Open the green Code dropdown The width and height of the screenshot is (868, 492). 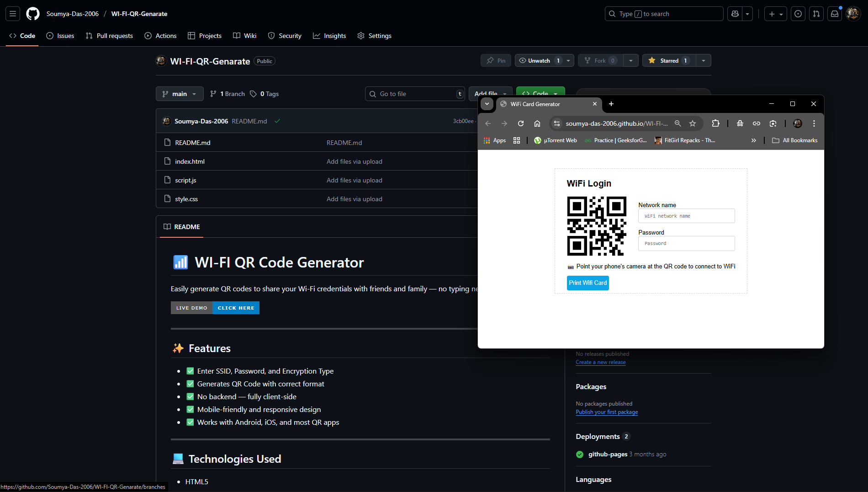coord(540,91)
